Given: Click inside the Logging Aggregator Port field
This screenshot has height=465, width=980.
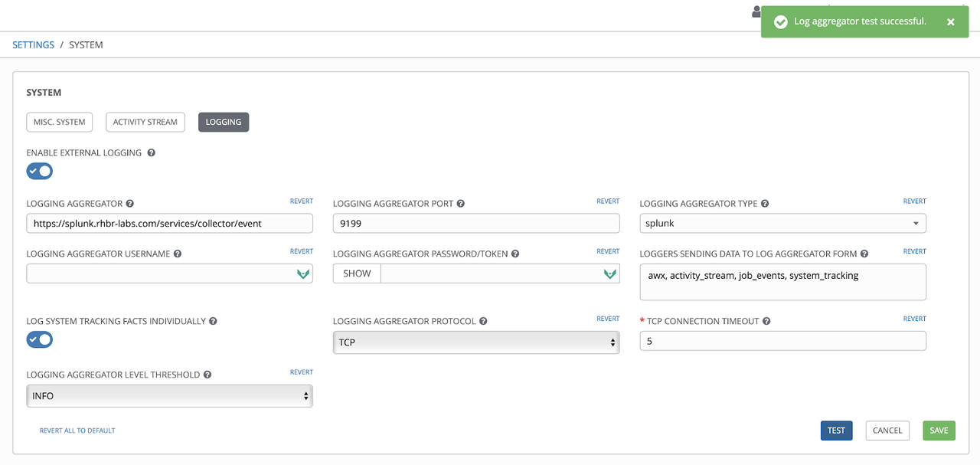Looking at the screenshot, I should pyautogui.click(x=475, y=223).
